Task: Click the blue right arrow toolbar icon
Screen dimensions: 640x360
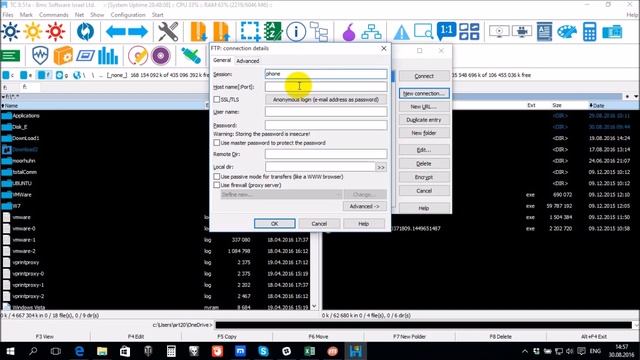Action: tap(138, 31)
